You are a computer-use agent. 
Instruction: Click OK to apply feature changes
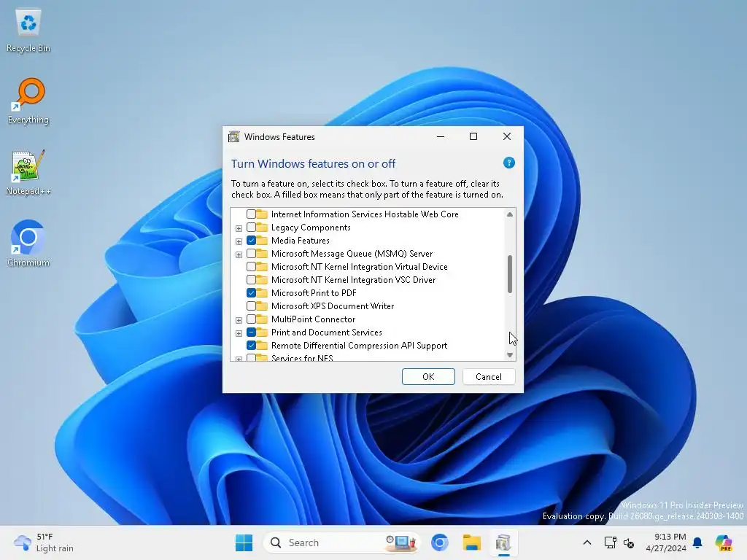pos(428,377)
